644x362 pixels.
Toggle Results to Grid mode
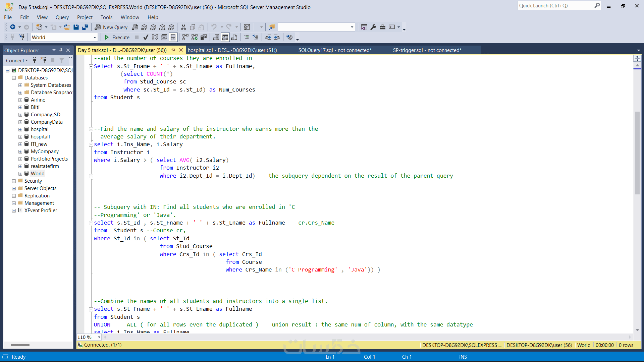[x=225, y=37]
